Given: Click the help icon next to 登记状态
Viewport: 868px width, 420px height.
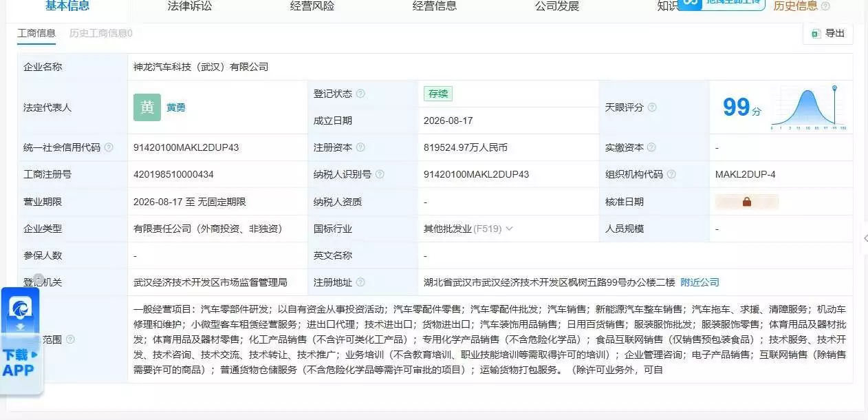Looking at the screenshot, I should [x=360, y=94].
